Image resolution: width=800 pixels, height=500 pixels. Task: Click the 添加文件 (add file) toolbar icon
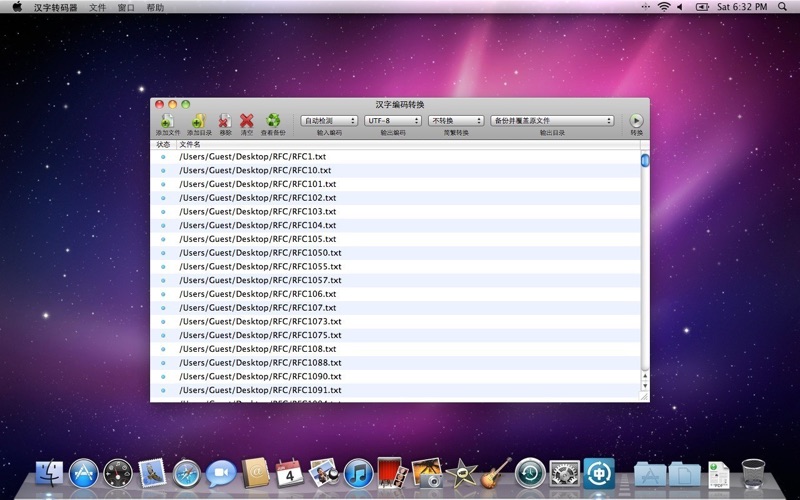[x=167, y=121]
